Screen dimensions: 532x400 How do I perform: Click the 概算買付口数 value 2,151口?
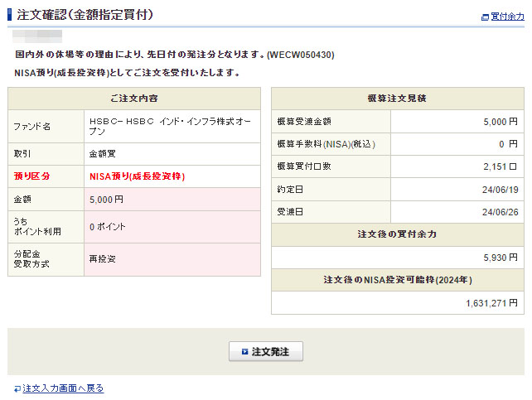tap(500, 167)
